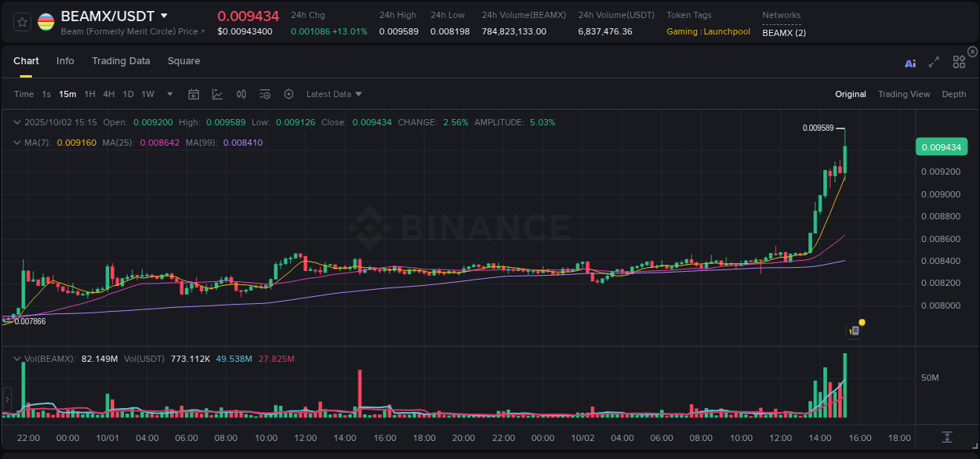Toggle the favorite star for BEAMX/USDT
The width and height of the screenshot is (980, 459).
(21, 21)
